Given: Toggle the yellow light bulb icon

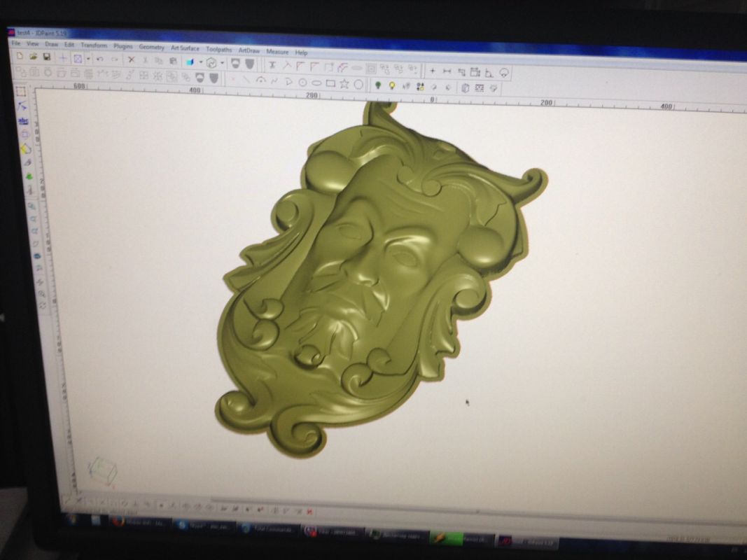Looking at the screenshot, I should click(392, 86).
